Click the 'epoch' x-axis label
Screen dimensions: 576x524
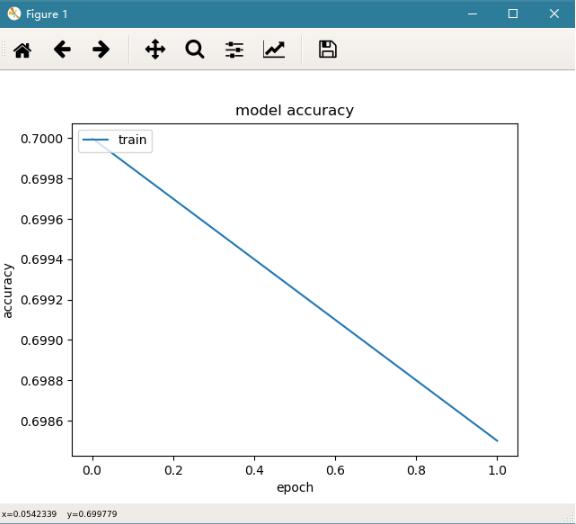(x=295, y=488)
